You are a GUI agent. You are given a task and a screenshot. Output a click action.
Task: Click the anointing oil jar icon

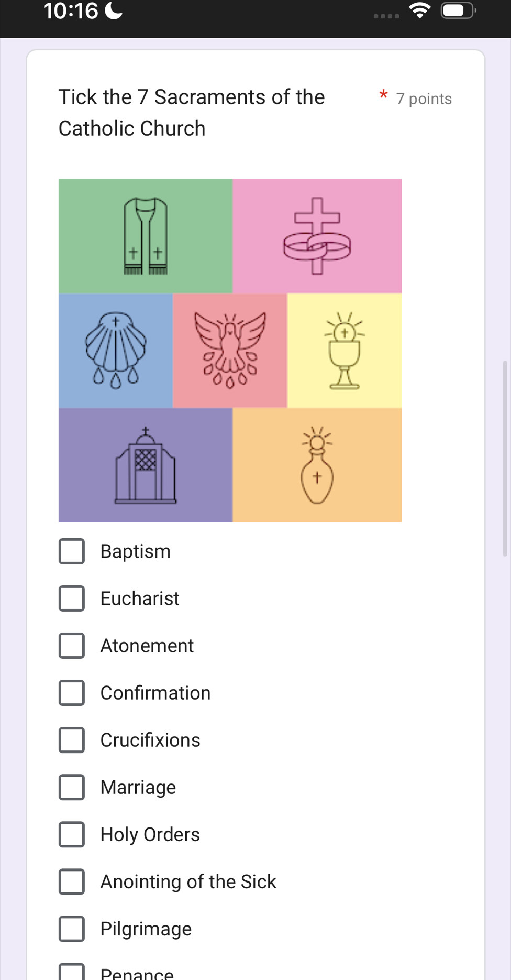click(317, 465)
